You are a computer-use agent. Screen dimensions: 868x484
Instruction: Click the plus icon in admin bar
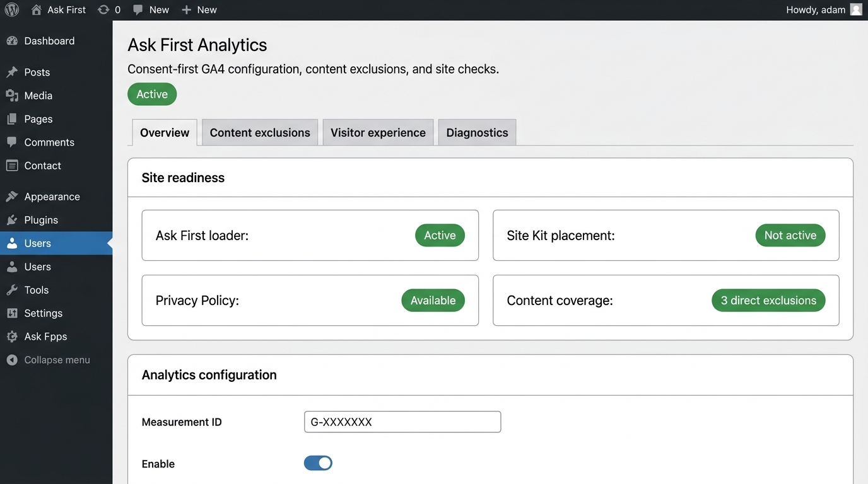tap(186, 9)
